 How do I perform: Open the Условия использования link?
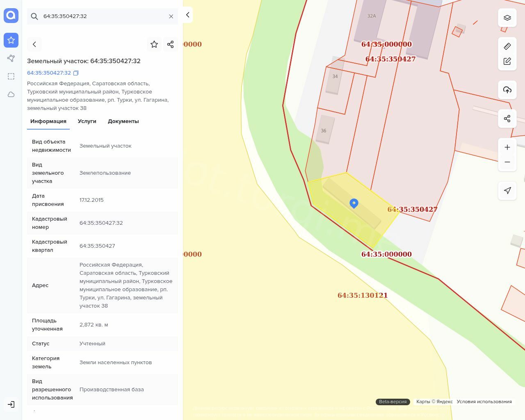coord(484,402)
